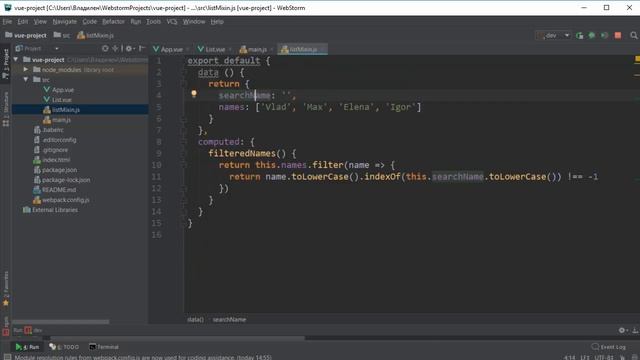This screenshot has height=360, width=640.
Task: Toggle the Structure tool window side tab
Action: coord(6,108)
